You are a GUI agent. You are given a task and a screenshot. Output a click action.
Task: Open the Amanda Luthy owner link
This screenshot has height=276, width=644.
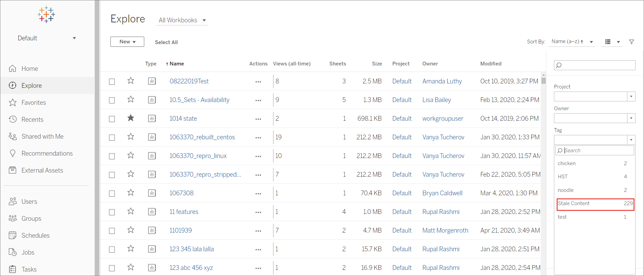click(442, 81)
